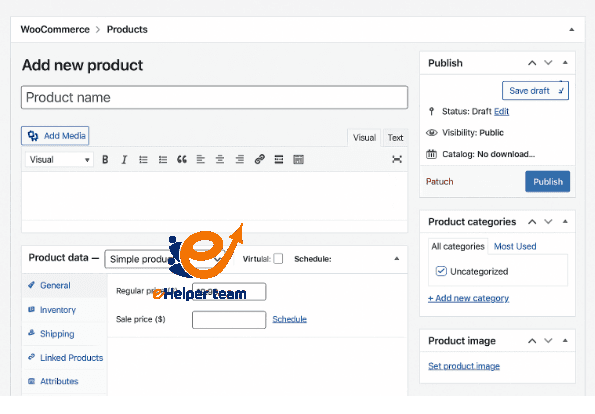Screen dimensions: 595x414
Task: Align text center in editor
Action: point(220,159)
